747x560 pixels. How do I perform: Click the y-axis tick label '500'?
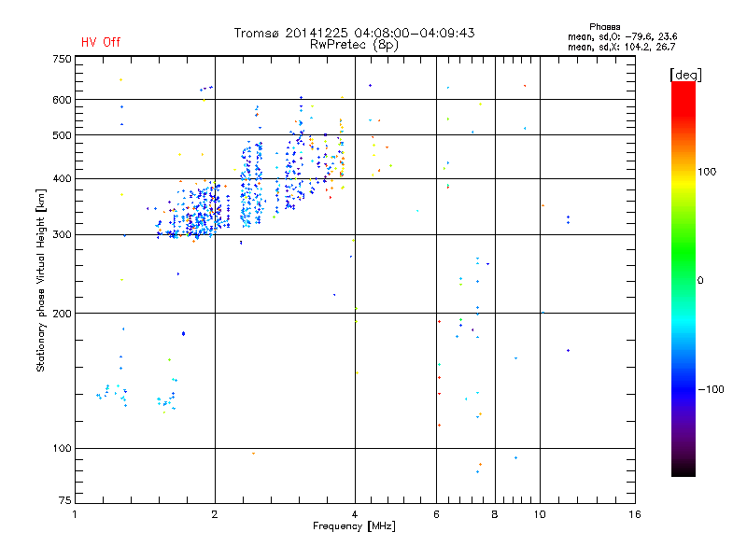pos(62,135)
